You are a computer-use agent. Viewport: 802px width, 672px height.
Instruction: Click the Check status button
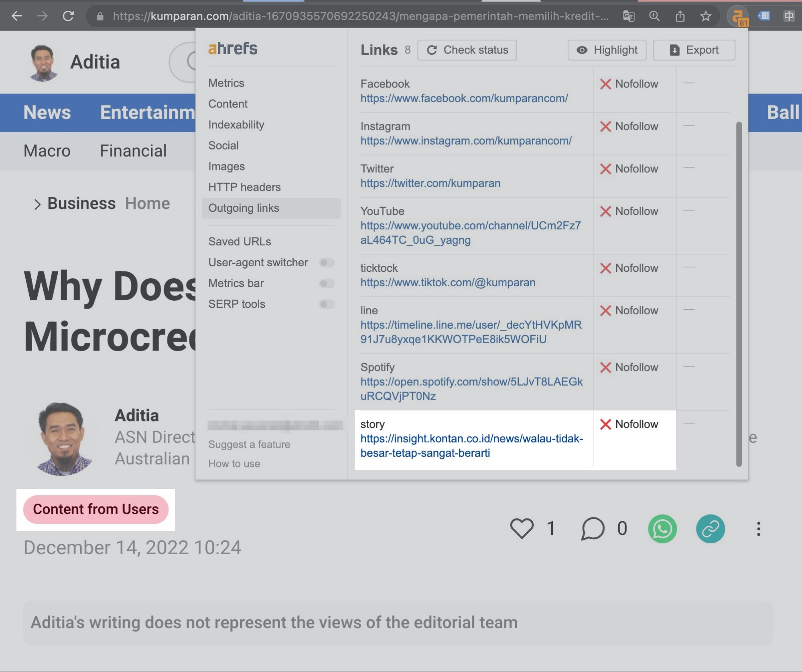click(467, 49)
